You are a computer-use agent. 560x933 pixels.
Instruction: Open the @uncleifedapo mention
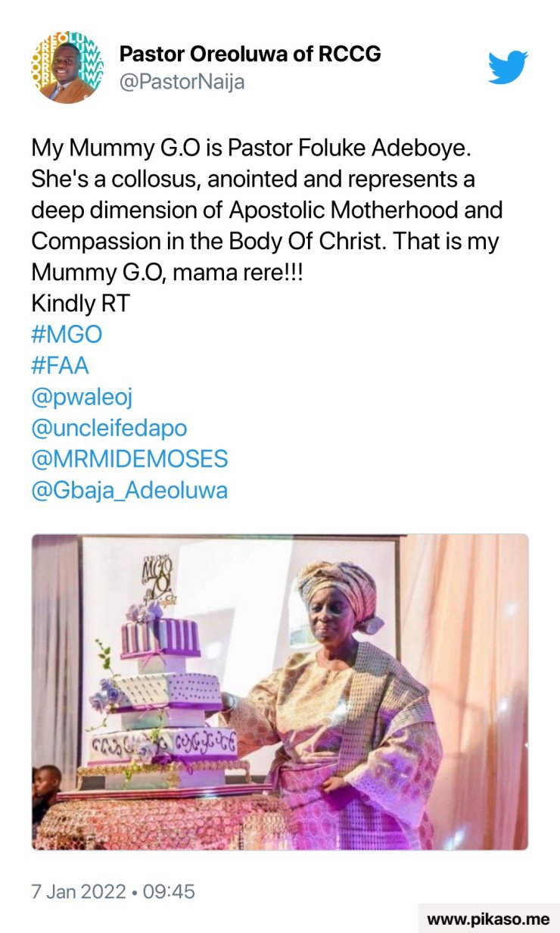point(109,428)
